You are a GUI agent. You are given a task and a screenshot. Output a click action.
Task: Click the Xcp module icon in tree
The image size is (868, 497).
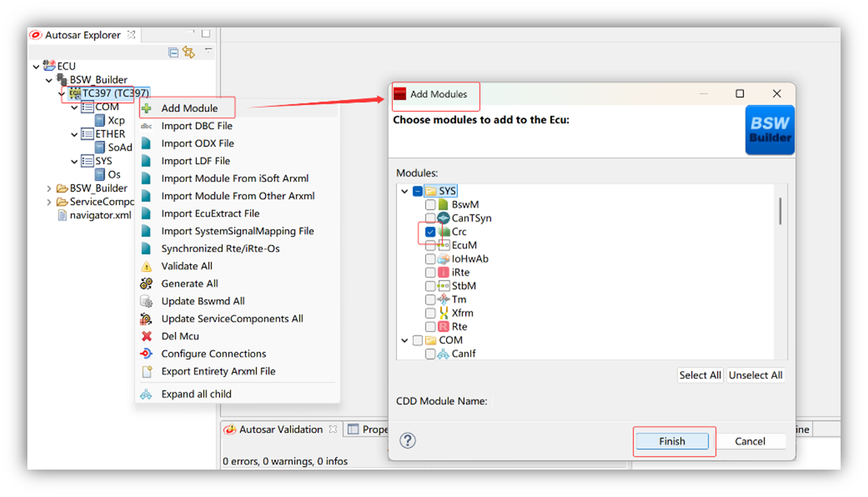(x=101, y=120)
